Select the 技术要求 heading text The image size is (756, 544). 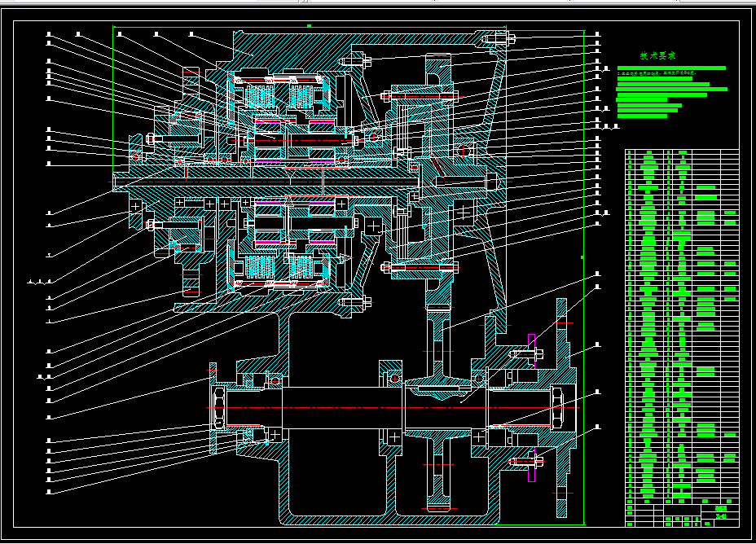coord(657,56)
